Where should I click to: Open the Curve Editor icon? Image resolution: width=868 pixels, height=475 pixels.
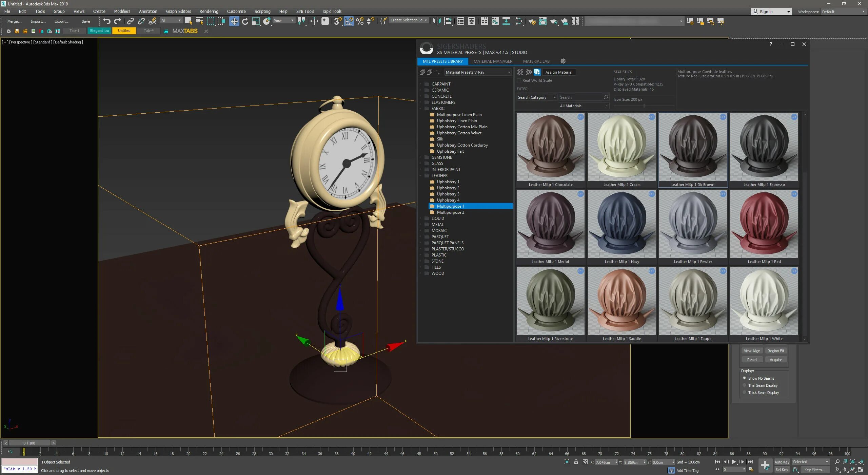(495, 21)
